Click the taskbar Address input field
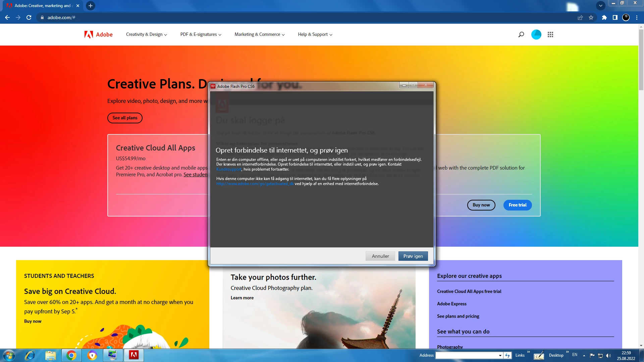Image resolution: width=644 pixels, height=362 pixels. tap(466, 355)
